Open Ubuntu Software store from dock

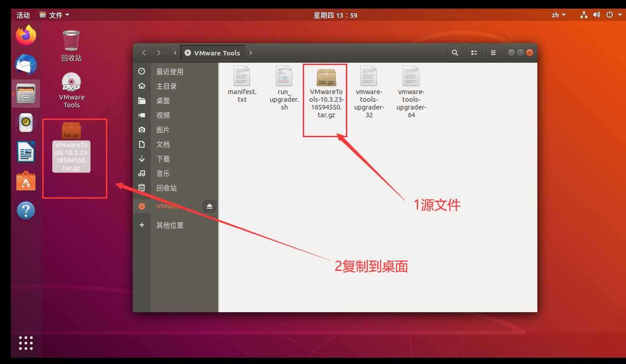tap(26, 181)
